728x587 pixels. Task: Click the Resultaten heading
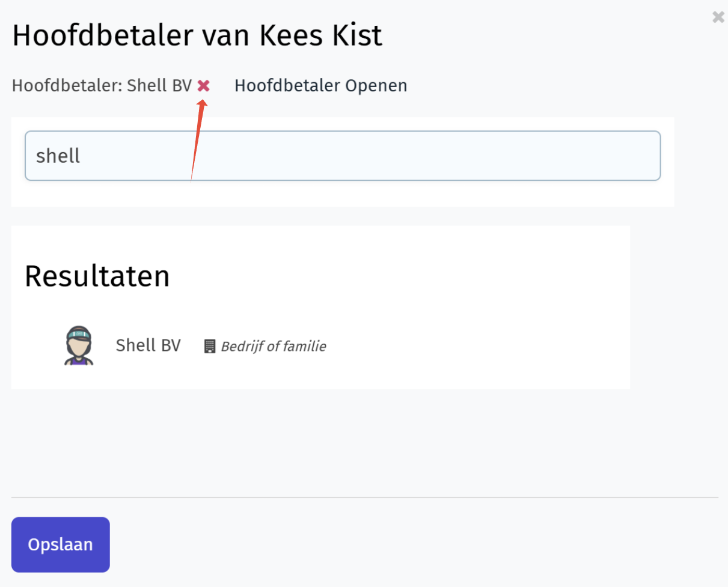pyautogui.click(x=97, y=276)
